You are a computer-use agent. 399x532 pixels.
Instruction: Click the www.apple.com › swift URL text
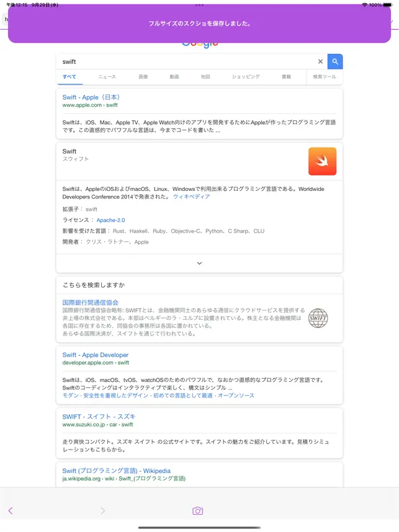(x=90, y=105)
